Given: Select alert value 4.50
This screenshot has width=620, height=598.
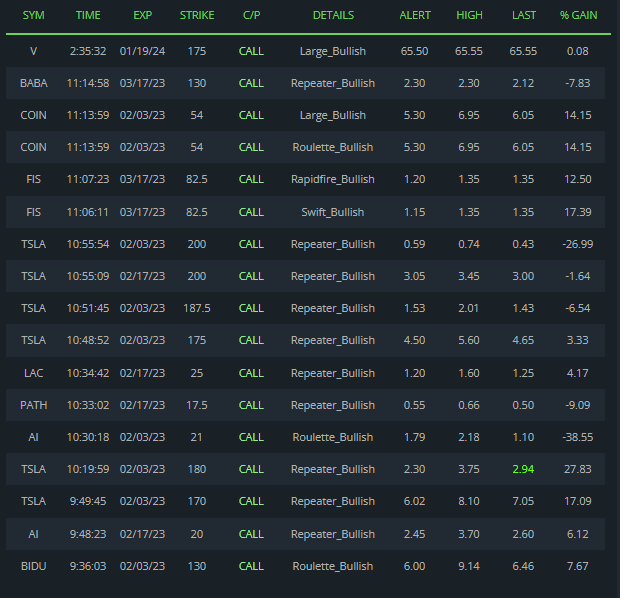Looking at the screenshot, I should (414, 341).
